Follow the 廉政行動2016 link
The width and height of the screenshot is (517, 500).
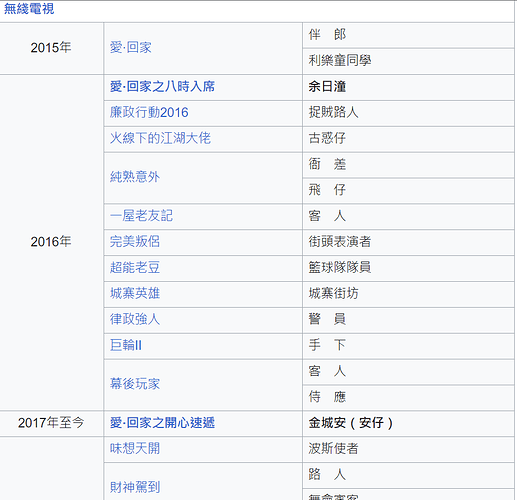(149, 112)
